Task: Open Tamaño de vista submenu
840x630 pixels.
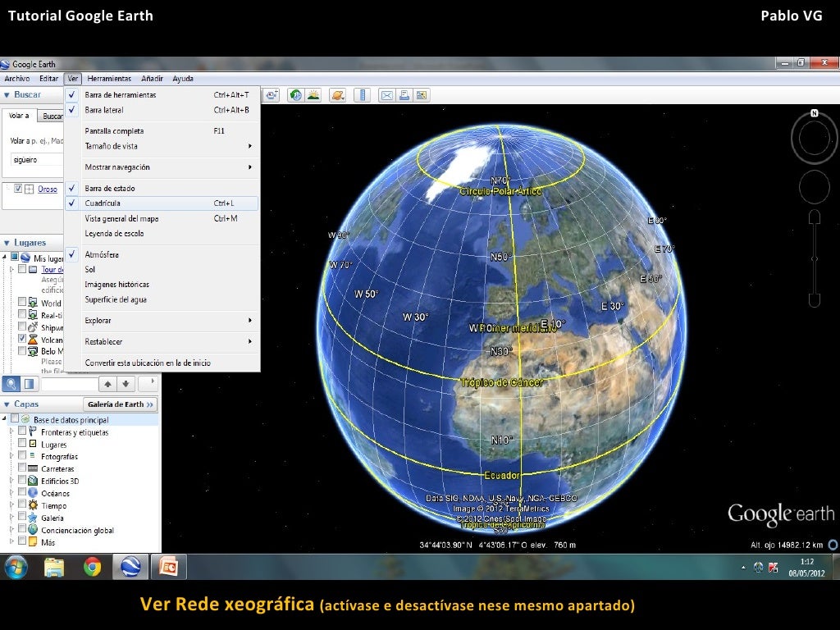Action: pyautogui.click(x=162, y=146)
